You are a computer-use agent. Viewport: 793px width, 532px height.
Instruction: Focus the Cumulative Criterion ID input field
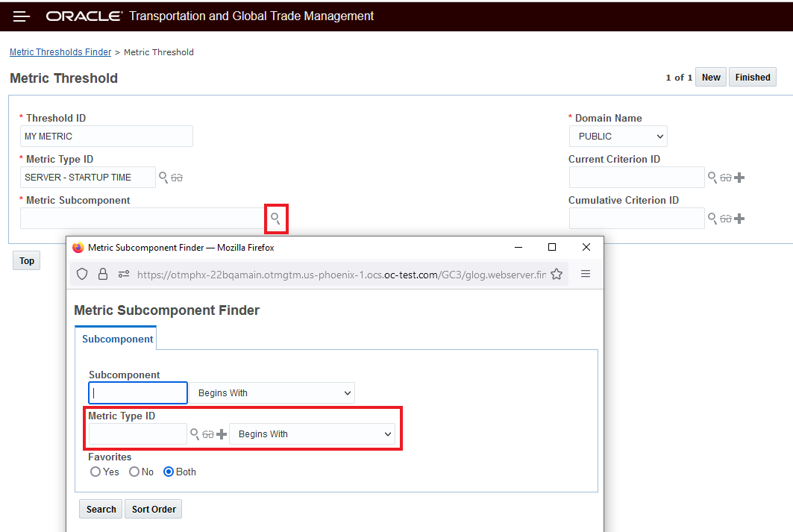(x=637, y=219)
